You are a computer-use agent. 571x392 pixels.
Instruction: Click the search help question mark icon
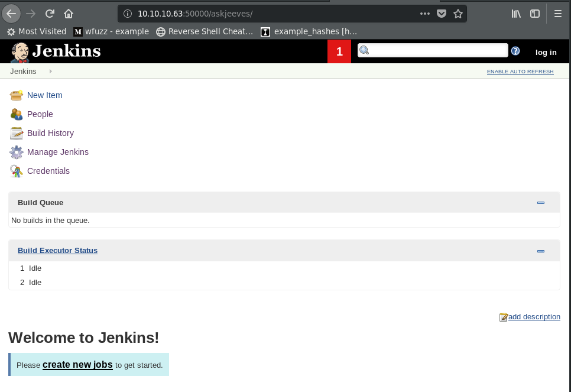point(515,51)
